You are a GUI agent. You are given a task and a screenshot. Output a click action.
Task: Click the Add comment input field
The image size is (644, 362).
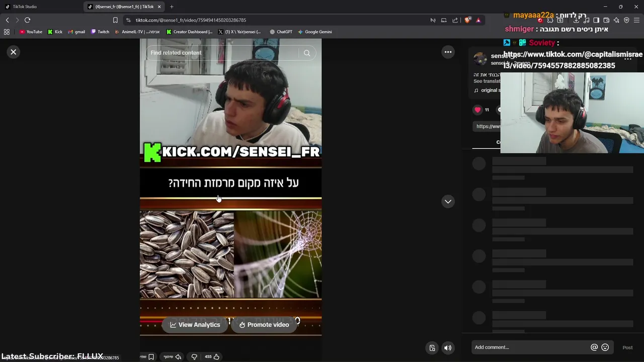pyautogui.click(x=531, y=347)
